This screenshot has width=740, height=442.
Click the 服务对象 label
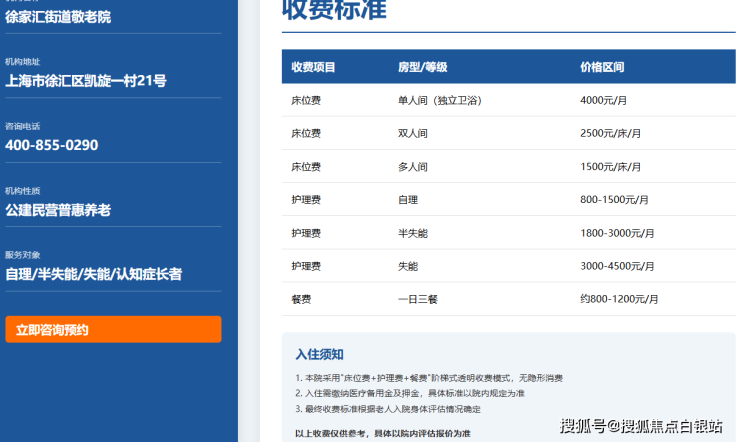coord(23,255)
